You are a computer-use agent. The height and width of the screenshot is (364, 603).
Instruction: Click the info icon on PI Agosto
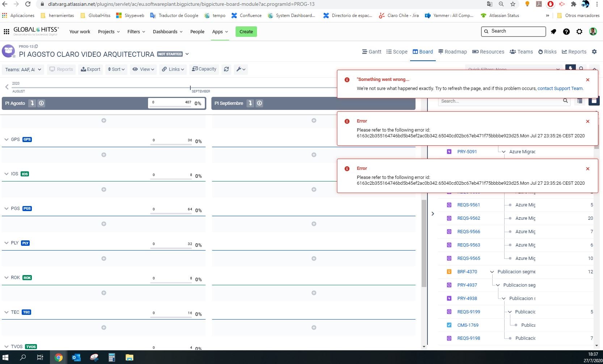click(42, 103)
